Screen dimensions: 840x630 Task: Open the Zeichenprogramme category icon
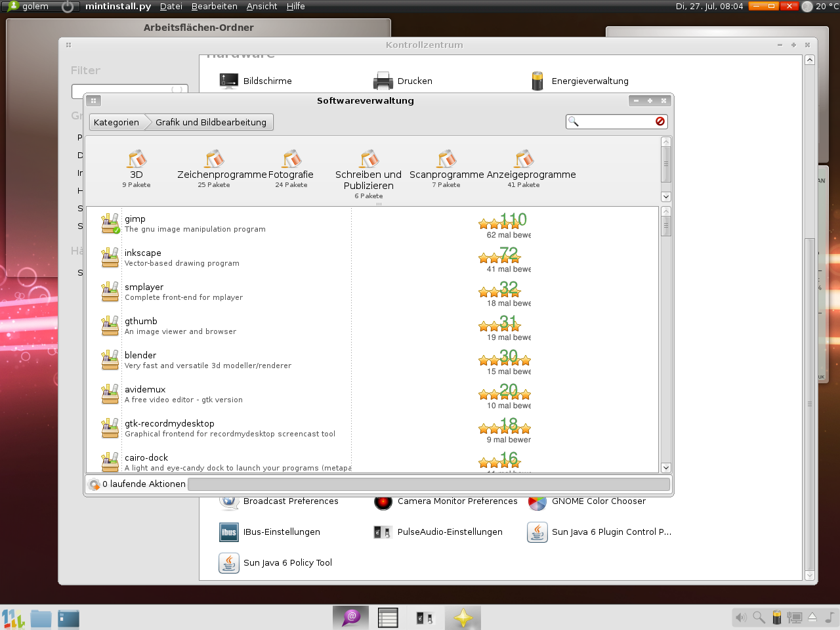pos(213,159)
